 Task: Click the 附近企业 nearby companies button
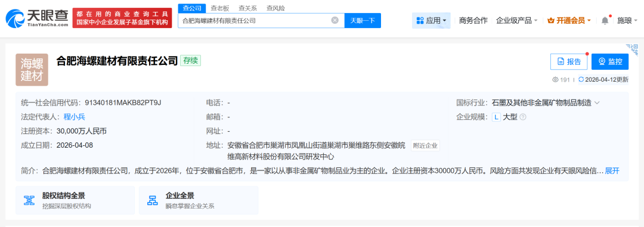click(x=426, y=146)
